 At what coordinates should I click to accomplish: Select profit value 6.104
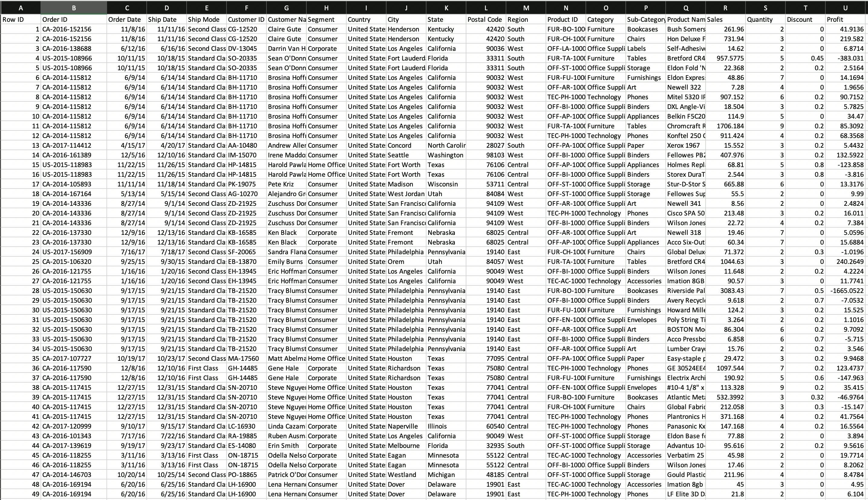845,494
